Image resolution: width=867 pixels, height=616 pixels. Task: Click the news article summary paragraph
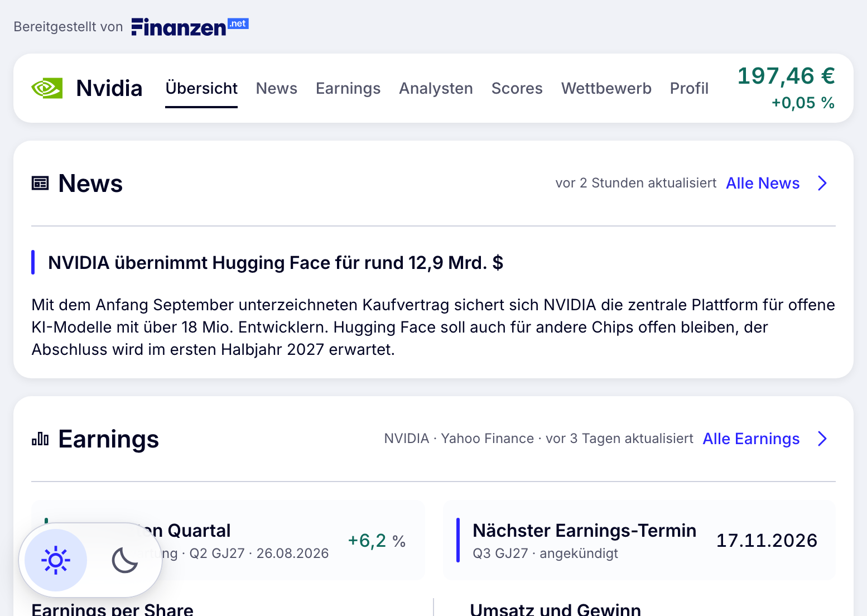click(433, 327)
